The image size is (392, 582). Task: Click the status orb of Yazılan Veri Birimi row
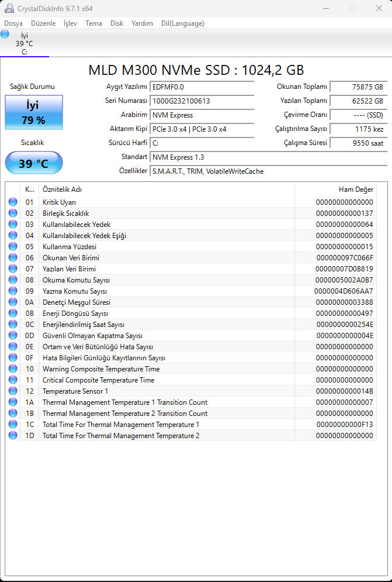(13, 268)
